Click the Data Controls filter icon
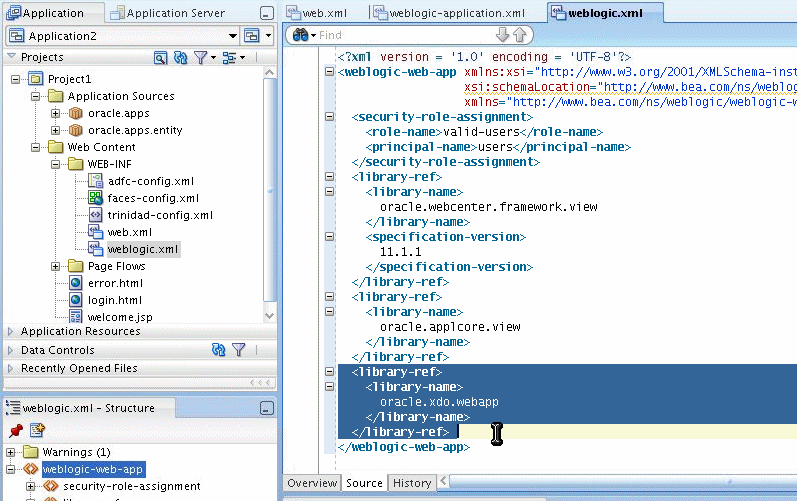Image resolution: width=797 pixels, height=501 pixels. click(x=238, y=350)
